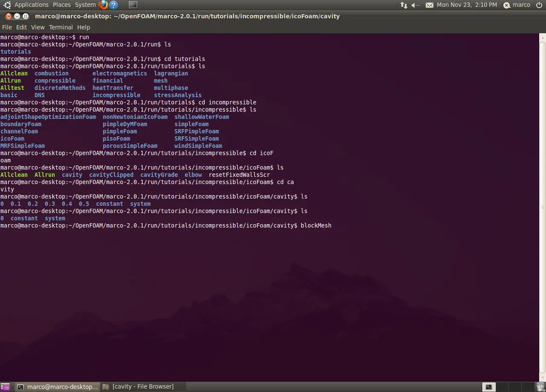This screenshot has height=392, width=546.
Task: Click the terminal vertical scrollbar
Action: pyautogui.click(x=543, y=207)
